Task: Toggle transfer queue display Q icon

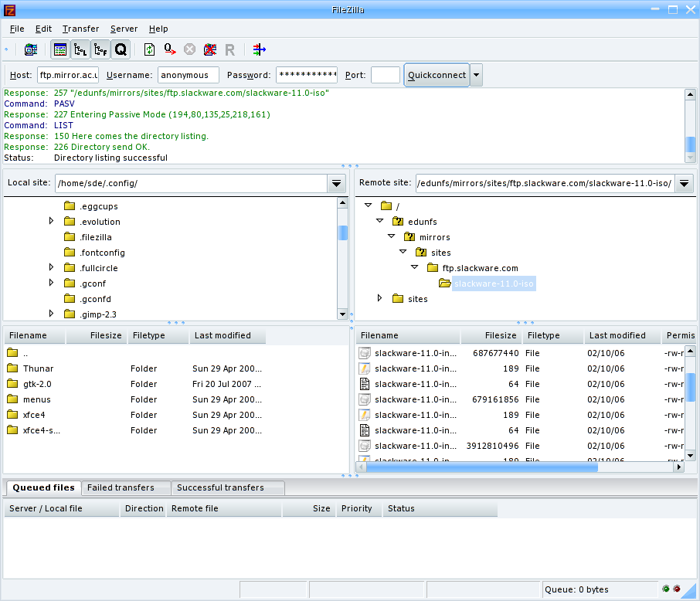Action: [121, 49]
